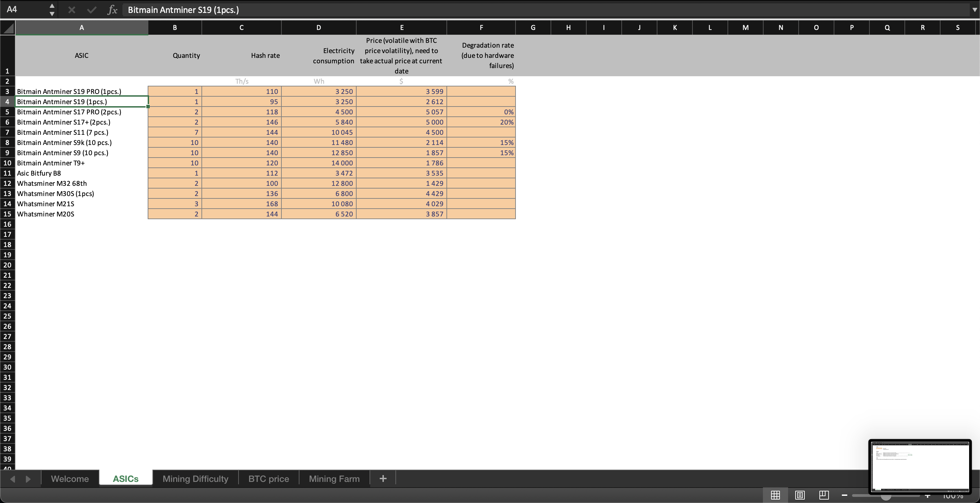This screenshot has height=503, width=980.
Task: Click cell Bitmain Antminer S9k (10 pcs.)
Action: (x=81, y=143)
